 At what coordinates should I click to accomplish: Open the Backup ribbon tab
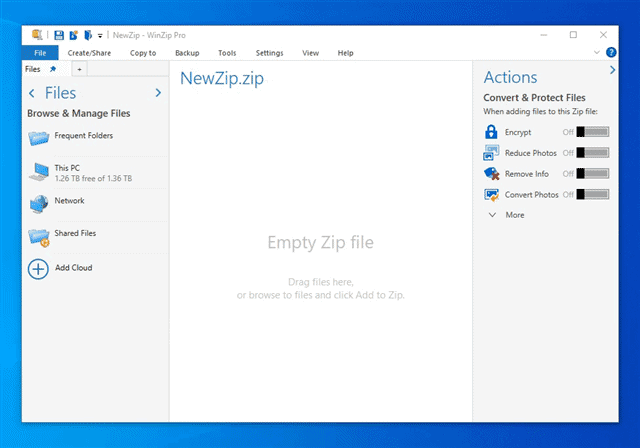point(187,53)
